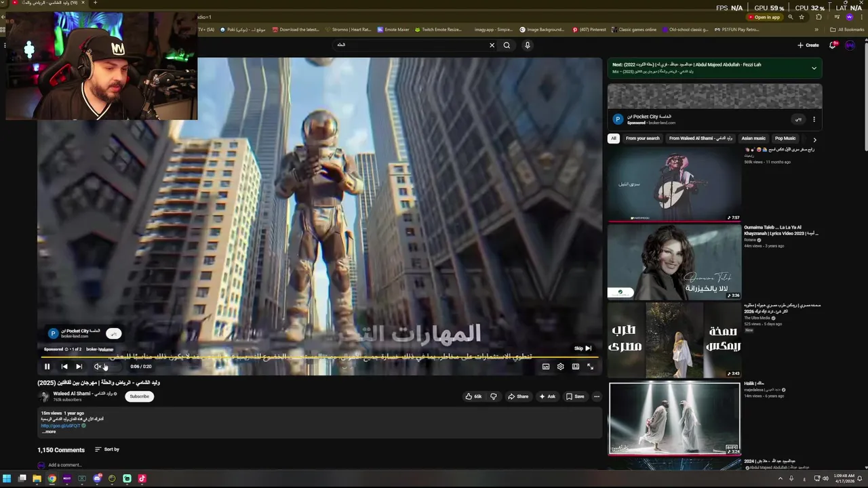The image size is (868, 488).
Task: Click ad overlay visit button in player
Action: point(114,333)
